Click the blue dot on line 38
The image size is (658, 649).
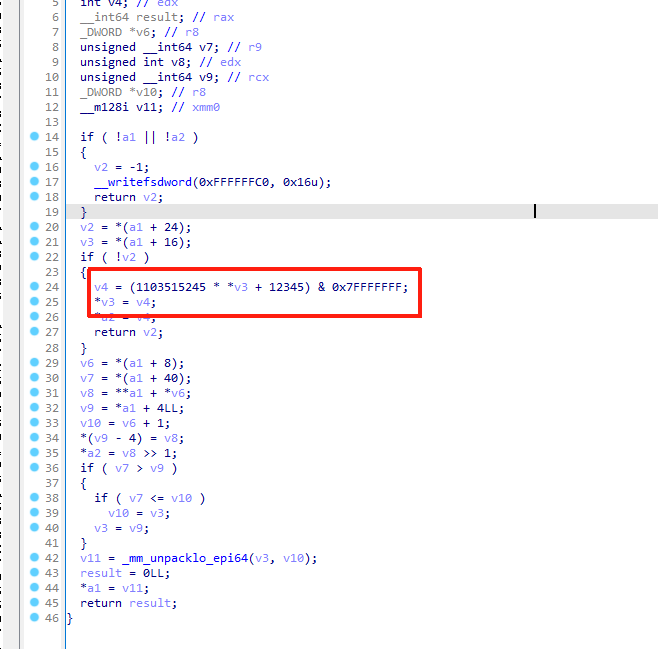click(35, 498)
